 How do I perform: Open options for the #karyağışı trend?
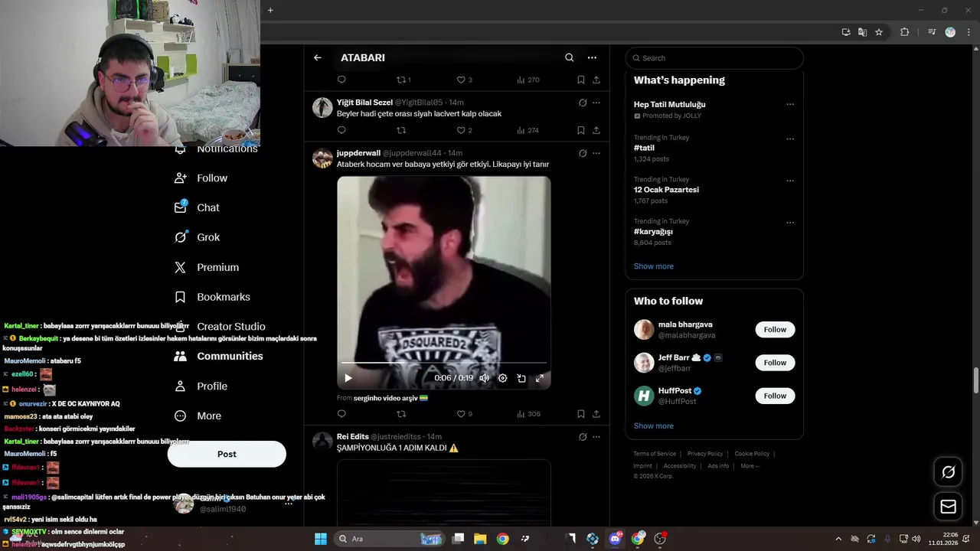(790, 223)
